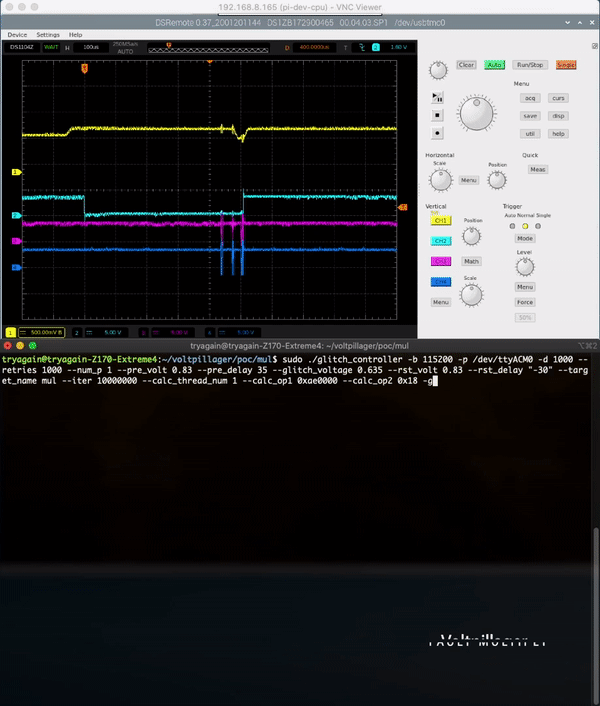
Task: Click the Math button
Action: coord(471,261)
